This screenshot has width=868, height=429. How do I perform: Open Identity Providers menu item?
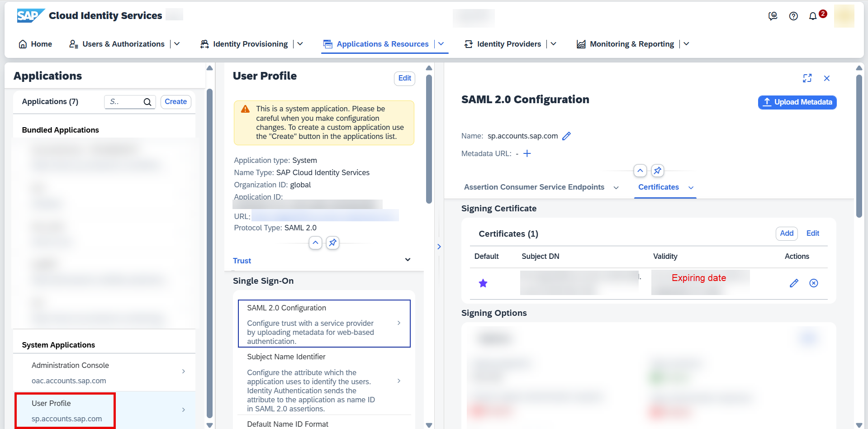click(503, 44)
